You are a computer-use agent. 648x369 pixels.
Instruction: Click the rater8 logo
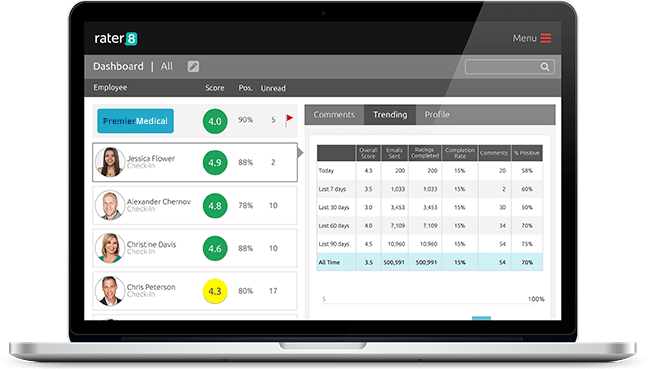coord(116,38)
